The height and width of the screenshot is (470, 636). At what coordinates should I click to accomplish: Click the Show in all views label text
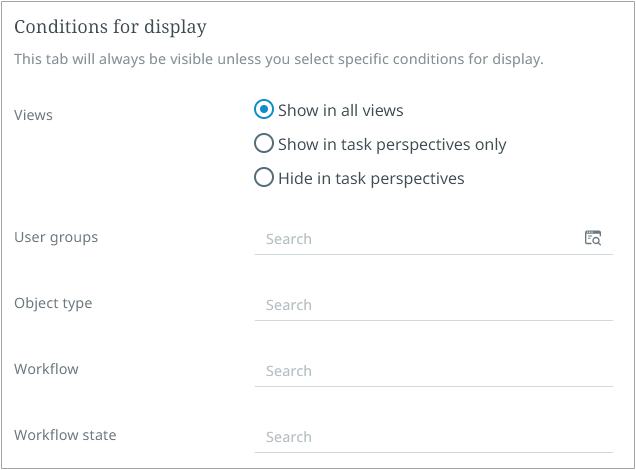(x=341, y=110)
